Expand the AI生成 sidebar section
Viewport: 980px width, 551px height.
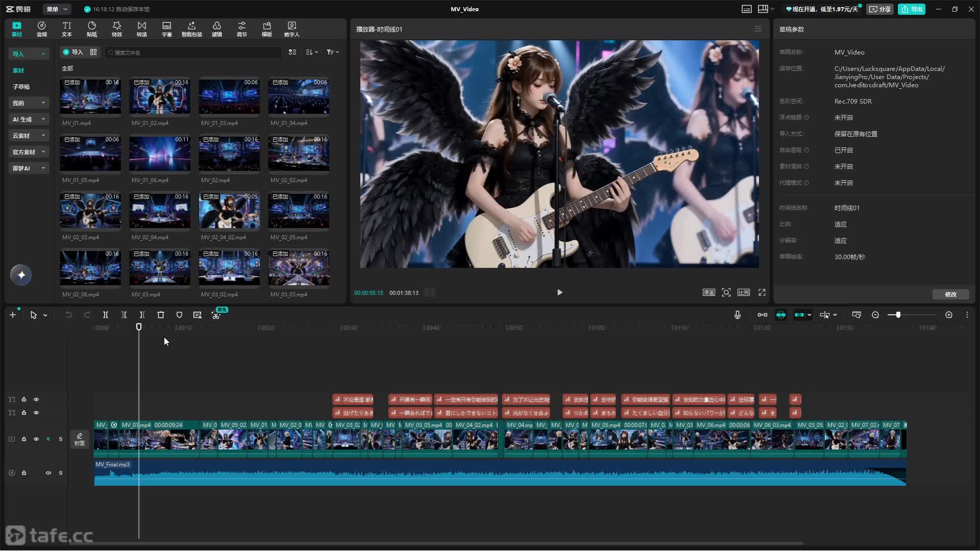point(29,119)
